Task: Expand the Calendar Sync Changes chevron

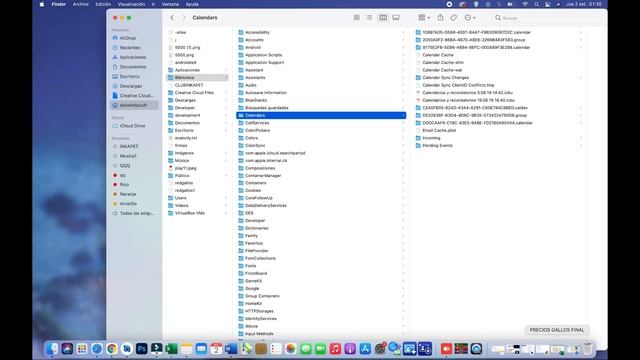Action: (x=581, y=78)
